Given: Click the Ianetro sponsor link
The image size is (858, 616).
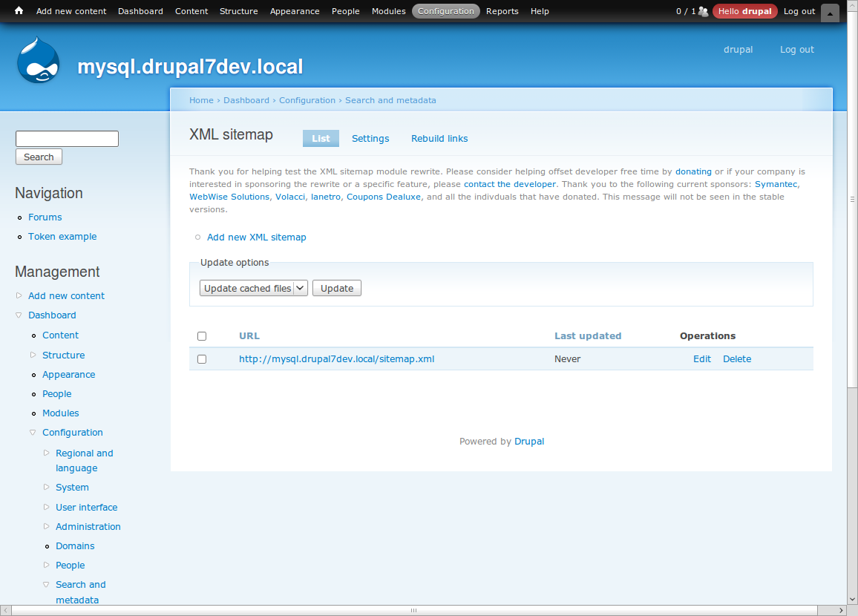Looking at the screenshot, I should (x=326, y=197).
